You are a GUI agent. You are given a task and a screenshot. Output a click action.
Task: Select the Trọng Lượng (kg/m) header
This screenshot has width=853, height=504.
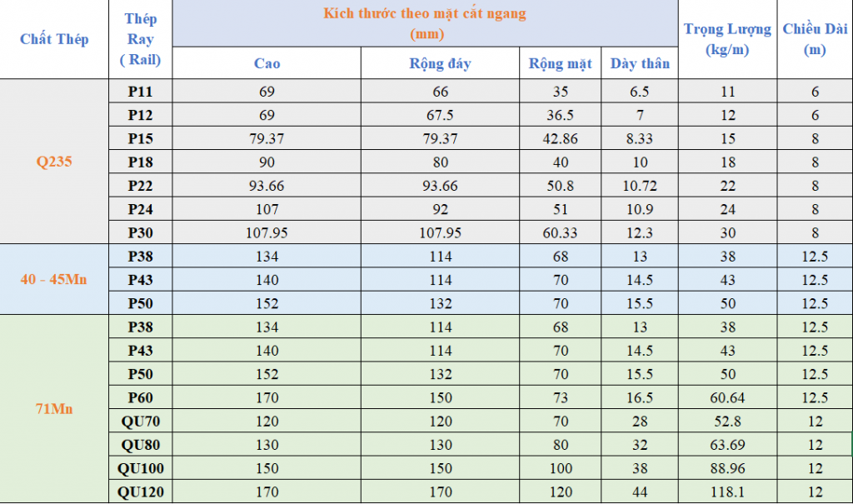point(727,39)
